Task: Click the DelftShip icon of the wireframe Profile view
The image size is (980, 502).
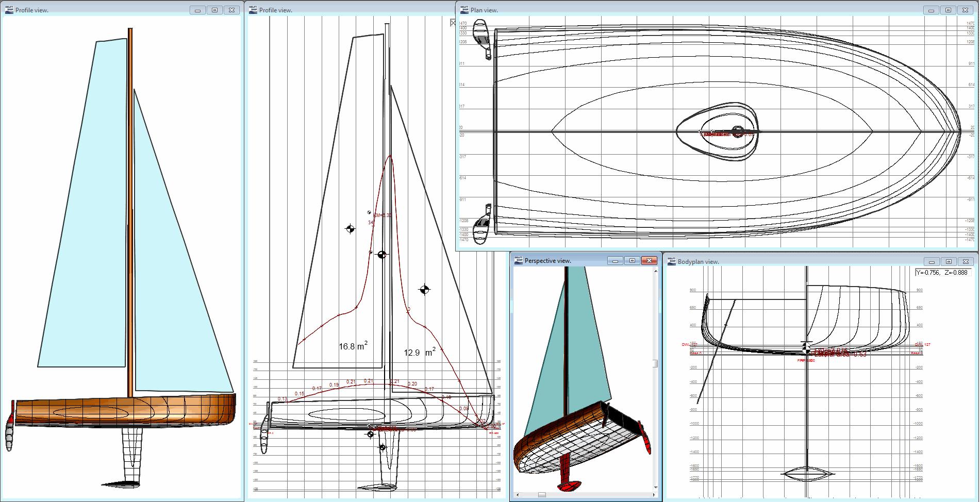Action: tap(253, 10)
